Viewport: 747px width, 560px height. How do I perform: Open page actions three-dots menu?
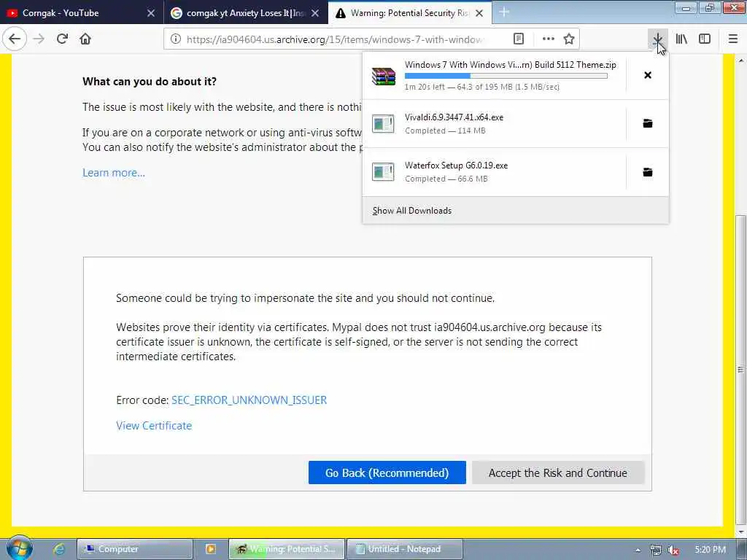pos(549,39)
